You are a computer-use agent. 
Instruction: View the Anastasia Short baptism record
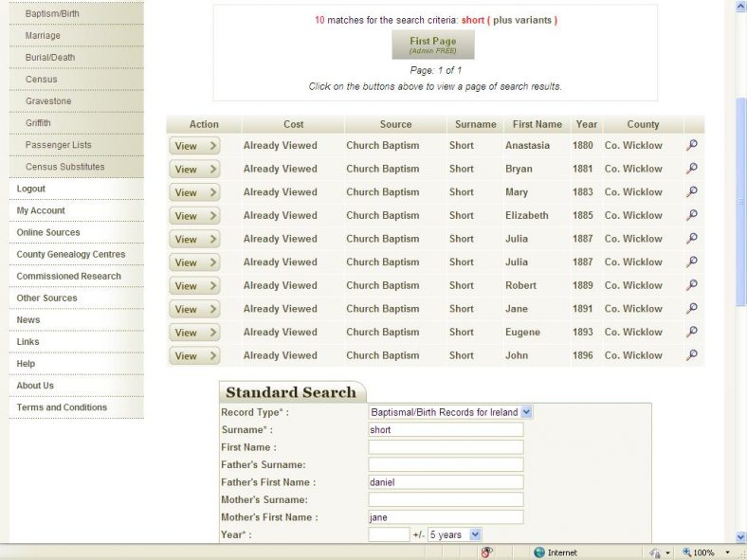[x=194, y=146]
